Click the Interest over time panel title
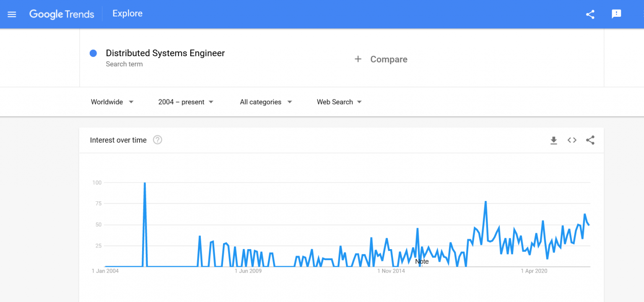Image resolution: width=644 pixels, height=302 pixels. click(118, 140)
